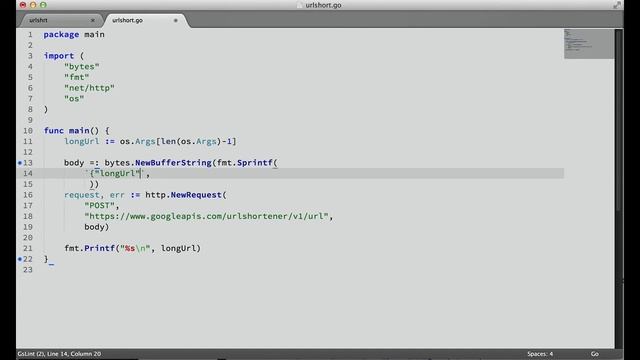
Task: Click the "fmt" import string
Action: click(x=76, y=77)
